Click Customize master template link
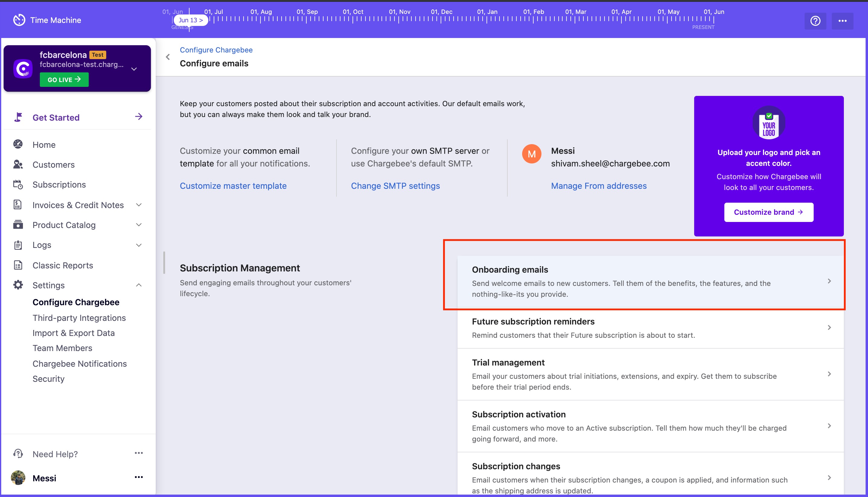Screen dimensions: 868x497 [x=233, y=186]
